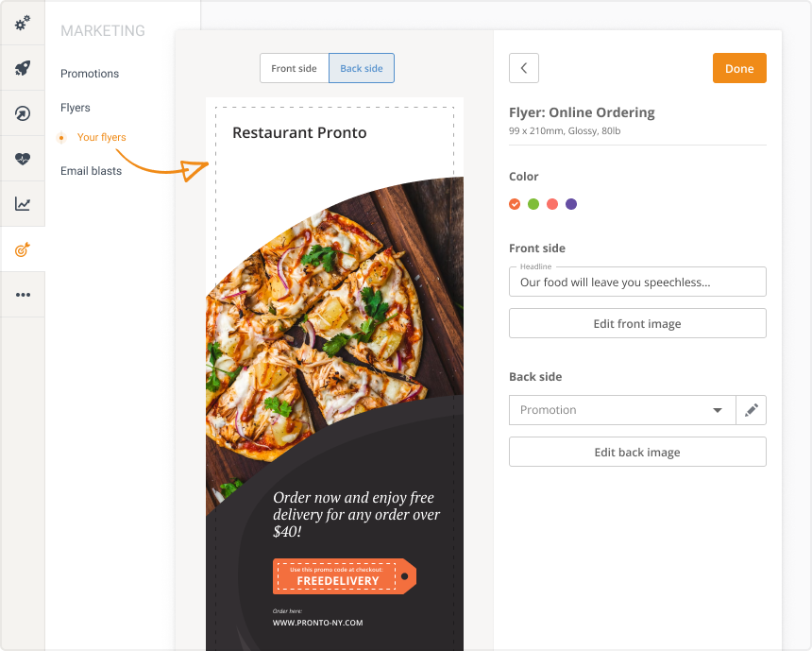Open the settings gears icon

pyautogui.click(x=21, y=24)
